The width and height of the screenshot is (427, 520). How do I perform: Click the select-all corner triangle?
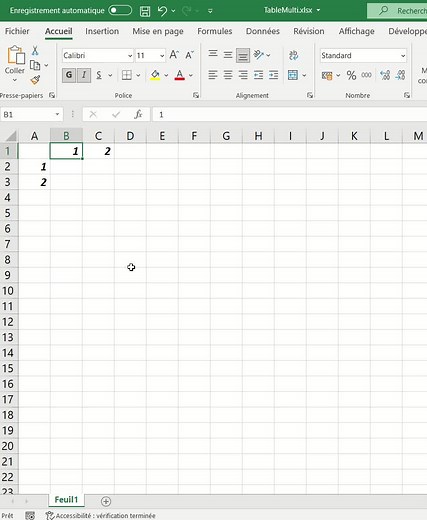point(10,136)
